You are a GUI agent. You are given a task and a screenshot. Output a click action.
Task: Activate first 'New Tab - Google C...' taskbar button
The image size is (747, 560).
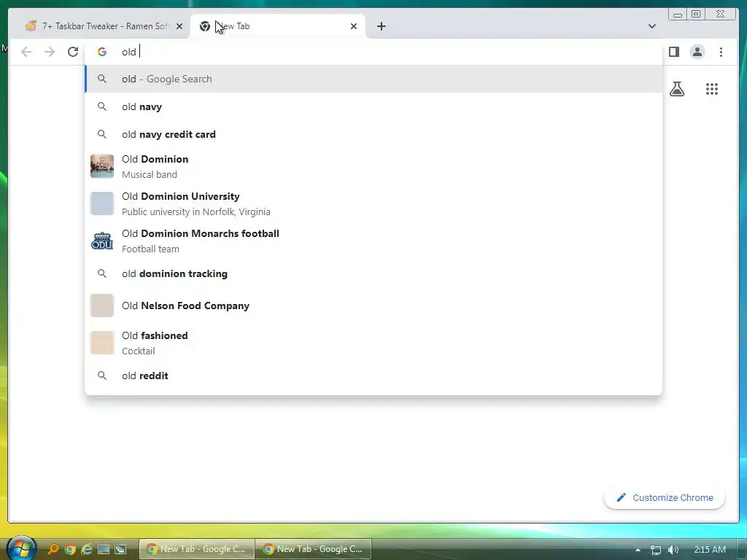click(196, 549)
